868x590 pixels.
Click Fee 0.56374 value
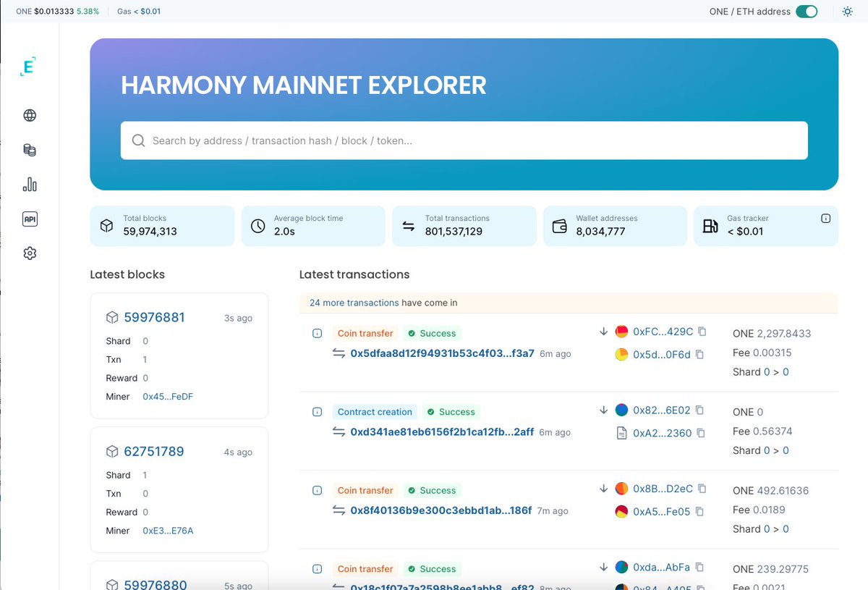pyautogui.click(x=773, y=431)
